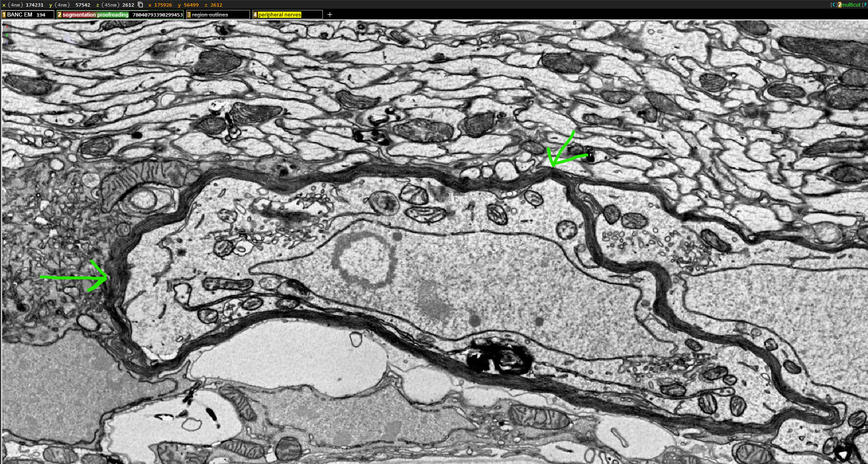Click layer number 3 badge
The image size is (868, 464).
pos(189,14)
